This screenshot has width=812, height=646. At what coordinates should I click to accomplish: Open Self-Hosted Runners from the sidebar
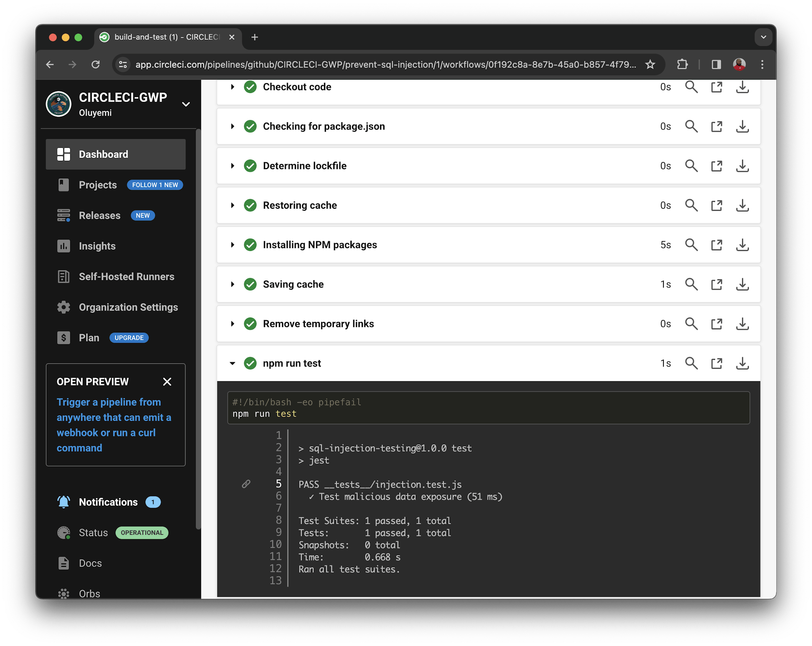126,277
